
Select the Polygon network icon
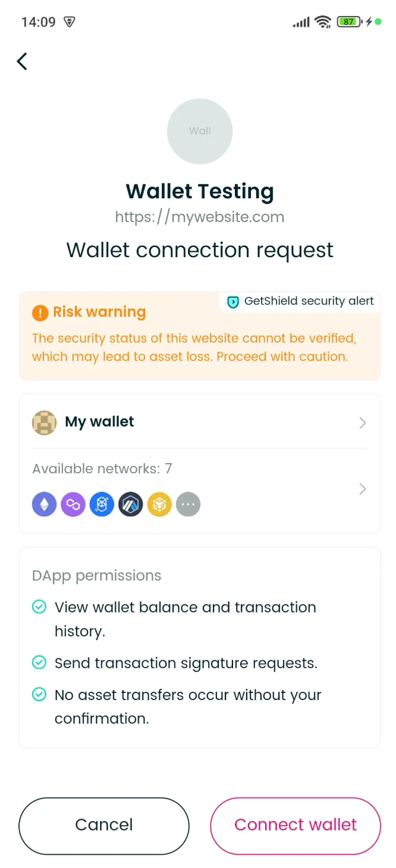(x=73, y=504)
